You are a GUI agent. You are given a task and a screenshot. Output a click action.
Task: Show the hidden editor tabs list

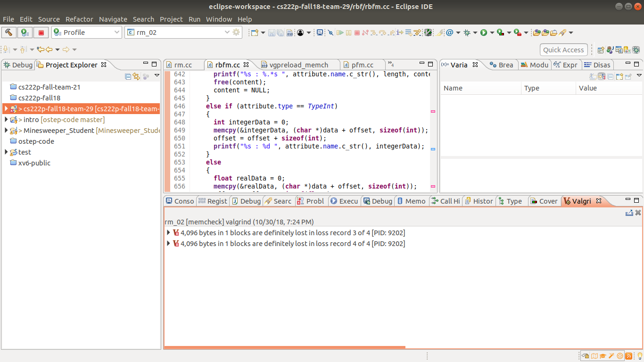(390, 64)
